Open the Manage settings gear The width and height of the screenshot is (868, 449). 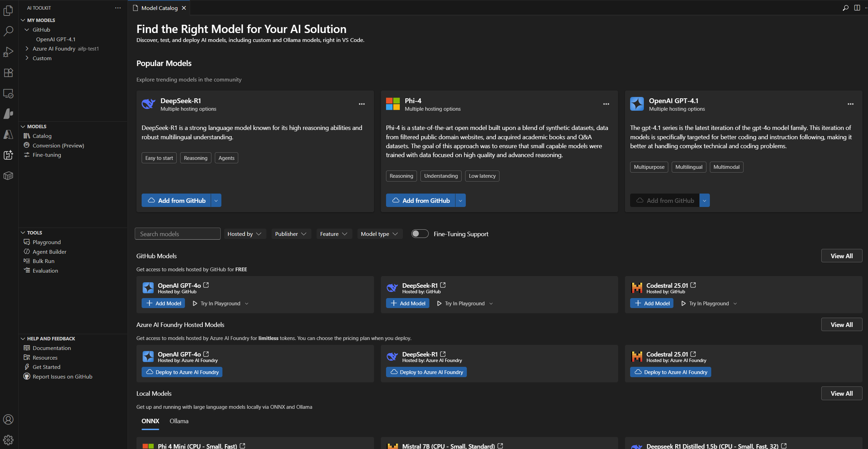[x=8, y=440]
